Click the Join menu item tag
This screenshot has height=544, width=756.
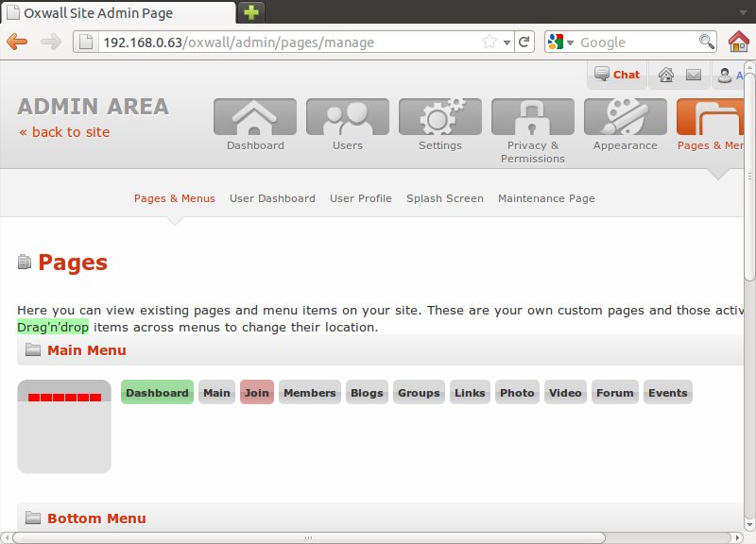coord(257,392)
